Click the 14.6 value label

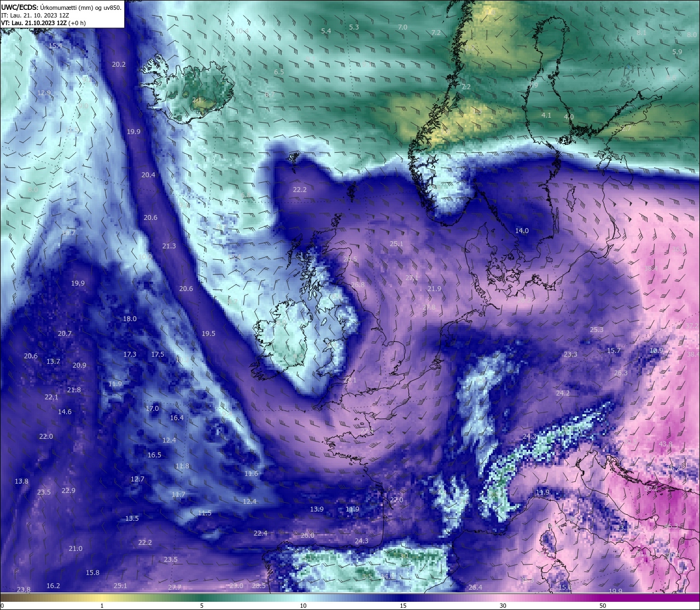[65, 412]
